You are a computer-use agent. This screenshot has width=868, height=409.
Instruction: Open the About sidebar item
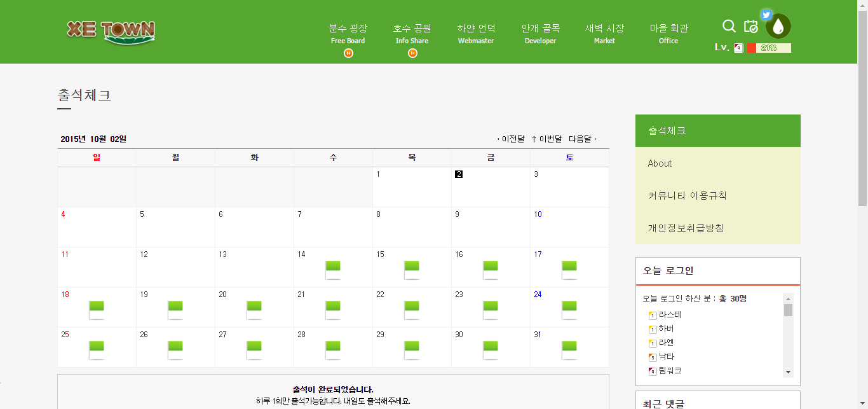(x=718, y=163)
